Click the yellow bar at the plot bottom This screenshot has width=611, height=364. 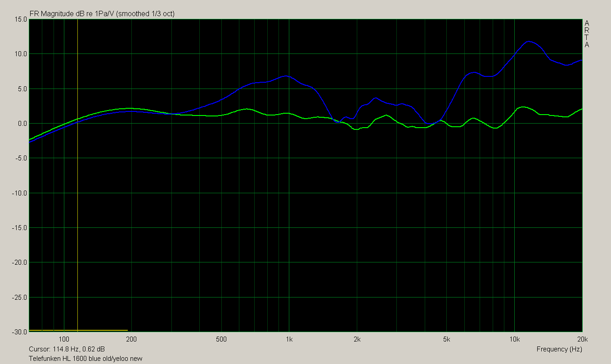click(x=78, y=330)
